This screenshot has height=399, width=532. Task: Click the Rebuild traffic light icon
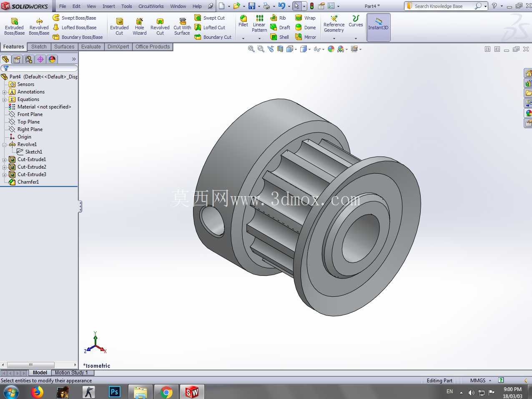[312, 6]
